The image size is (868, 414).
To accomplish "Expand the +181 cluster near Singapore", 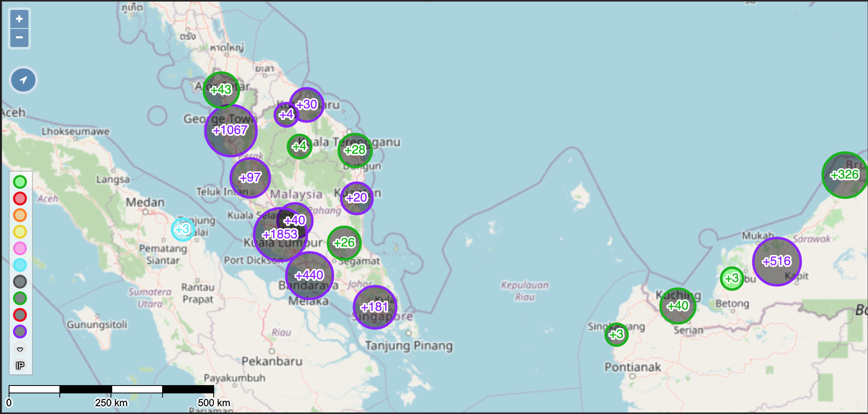I will [375, 307].
